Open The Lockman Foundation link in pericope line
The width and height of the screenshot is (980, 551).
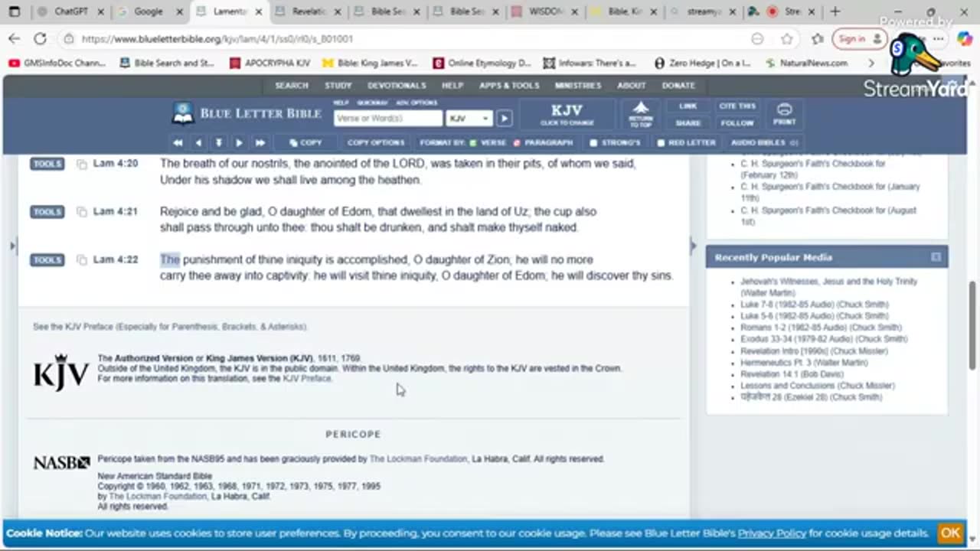(418, 459)
